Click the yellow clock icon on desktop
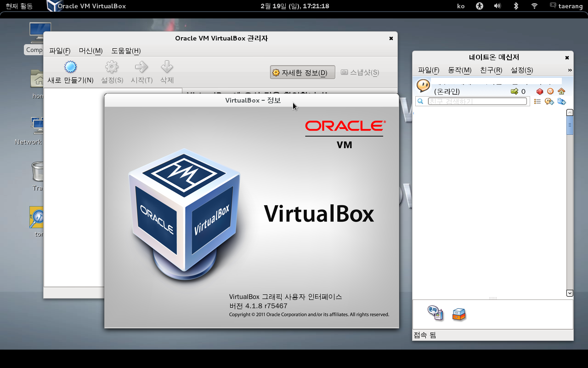This screenshot has height=368, width=588. pos(36,217)
